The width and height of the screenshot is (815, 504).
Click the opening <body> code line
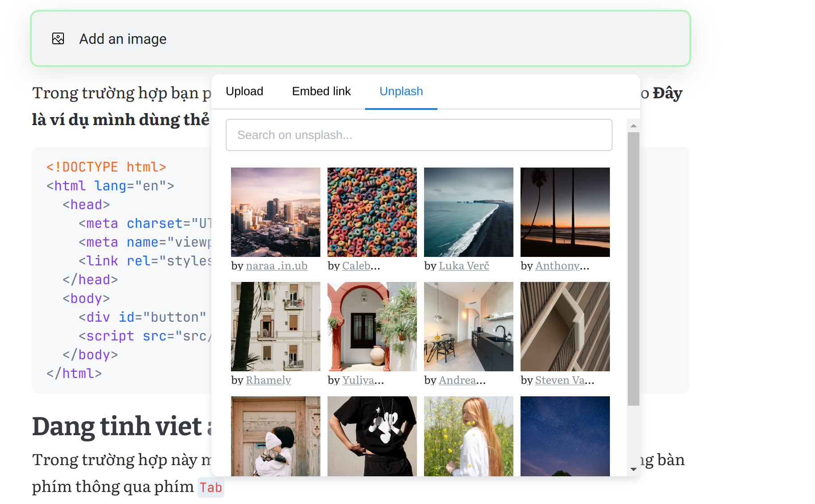[86, 298]
